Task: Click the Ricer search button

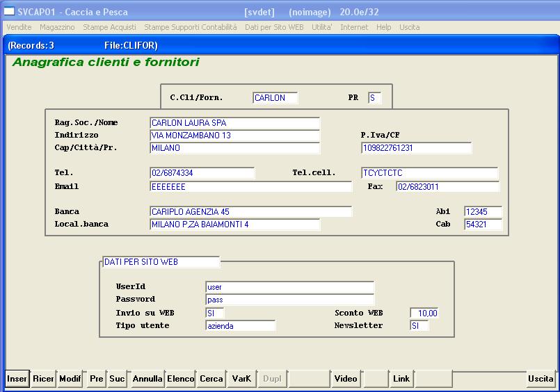Action: (43, 379)
